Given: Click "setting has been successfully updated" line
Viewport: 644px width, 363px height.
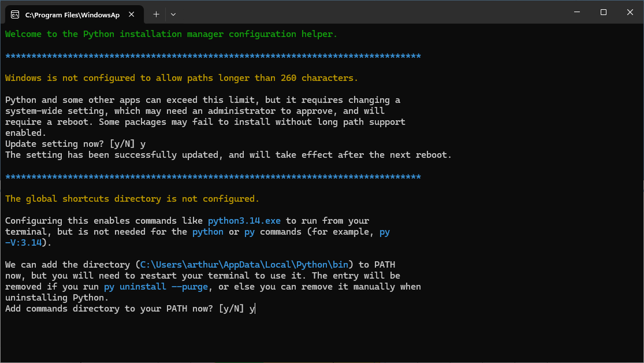Looking at the screenshot, I should point(228,155).
